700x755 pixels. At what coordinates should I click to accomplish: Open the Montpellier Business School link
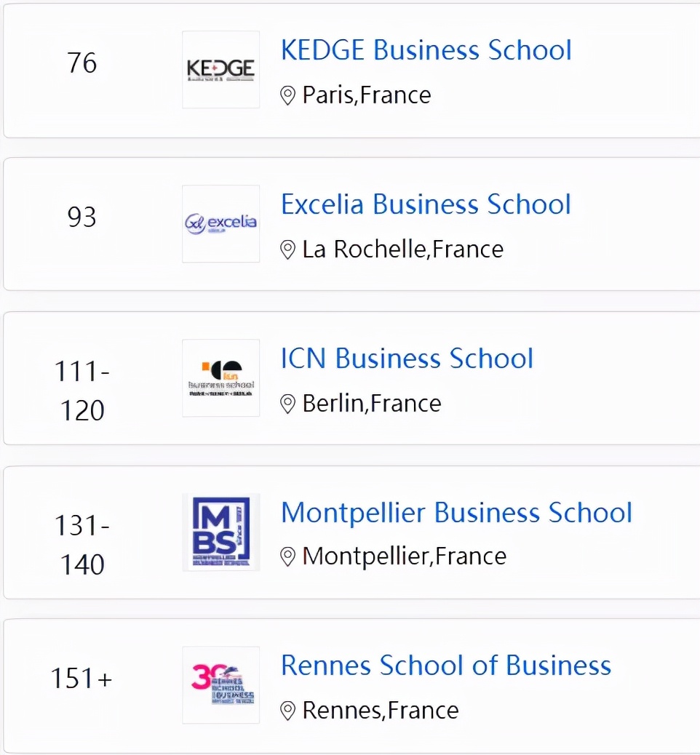456,513
